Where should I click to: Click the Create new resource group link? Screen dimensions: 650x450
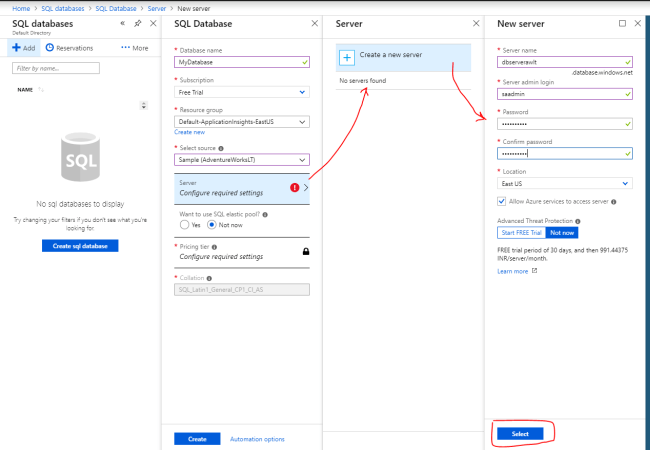[189, 132]
